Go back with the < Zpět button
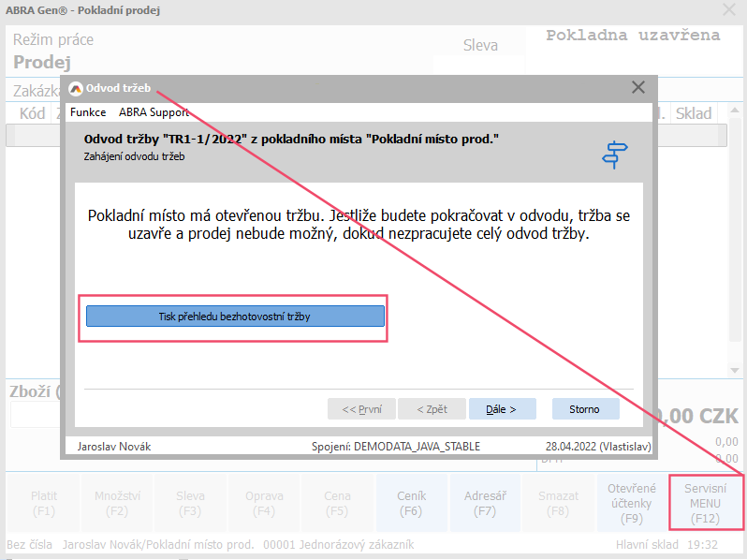This screenshot has width=747, height=560. [x=431, y=409]
